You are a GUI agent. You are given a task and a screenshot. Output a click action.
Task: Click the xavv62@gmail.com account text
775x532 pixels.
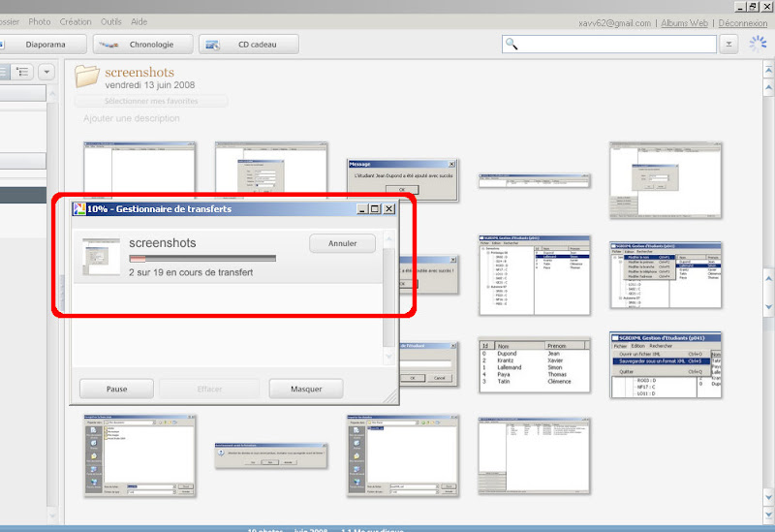point(614,23)
